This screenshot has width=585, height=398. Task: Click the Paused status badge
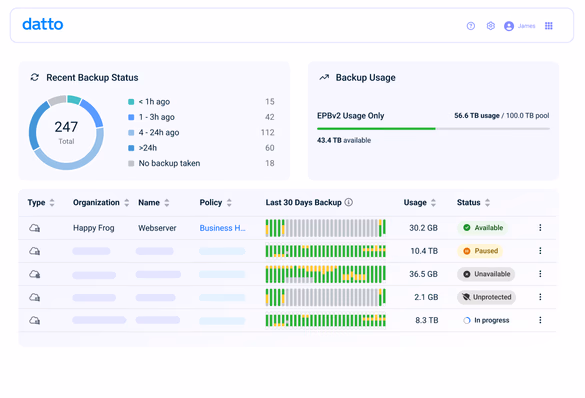point(480,251)
